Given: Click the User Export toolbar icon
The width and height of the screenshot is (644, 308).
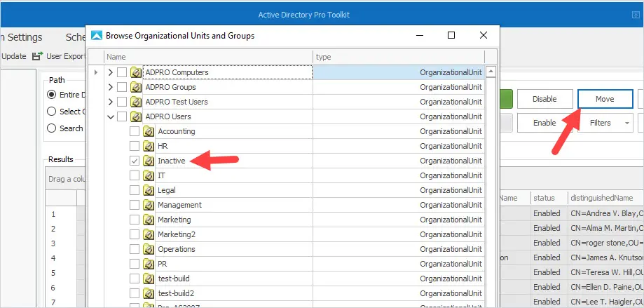Looking at the screenshot, I should [38, 56].
